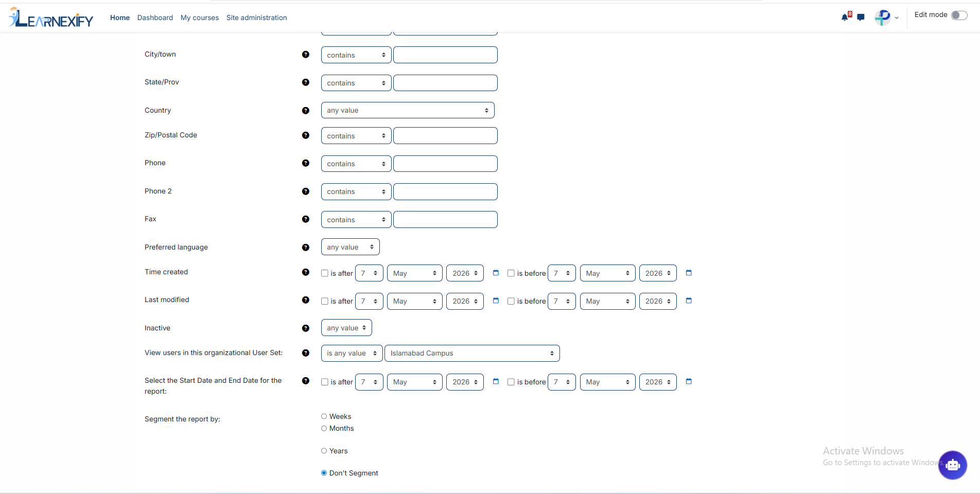The image size is (980, 494).
Task: Enable Last modified 'is before' checkbox
Action: coord(511,301)
